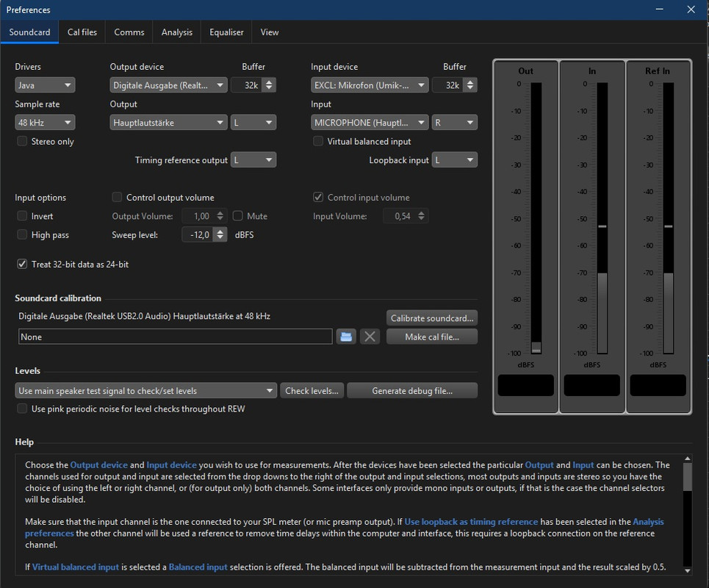709x588 pixels.
Task: Open the Loopback input dropdown
Action: 455,159
